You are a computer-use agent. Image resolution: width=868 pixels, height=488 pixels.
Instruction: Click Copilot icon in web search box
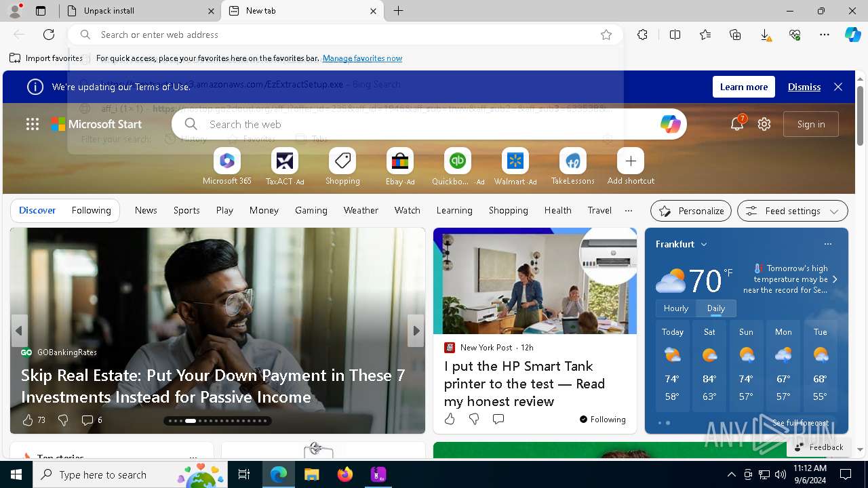pos(670,124)
